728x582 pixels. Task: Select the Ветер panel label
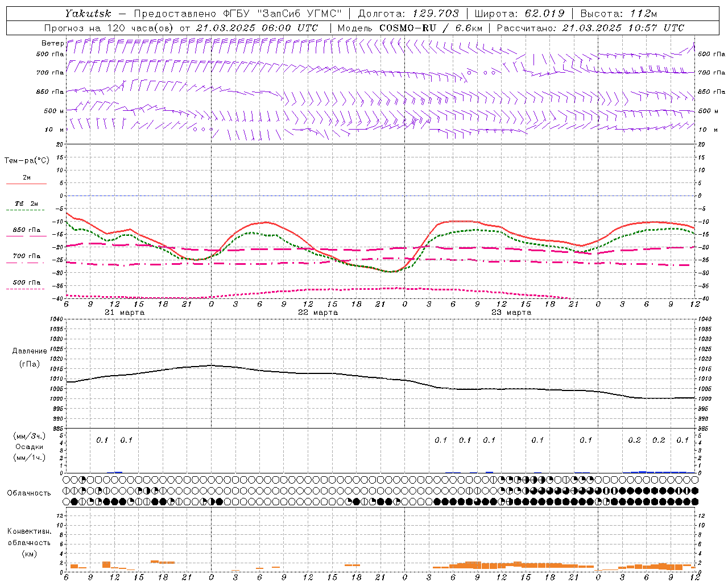click(52, 43)
